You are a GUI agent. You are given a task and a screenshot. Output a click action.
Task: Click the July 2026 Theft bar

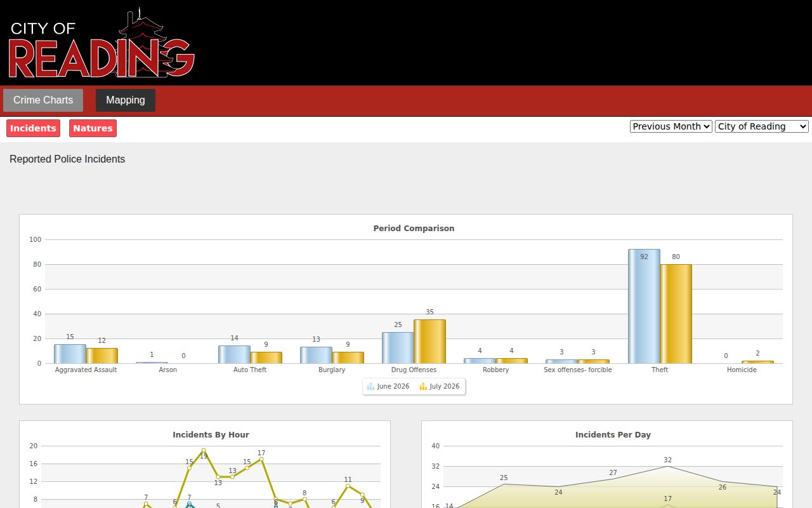[x=676, y=314]
